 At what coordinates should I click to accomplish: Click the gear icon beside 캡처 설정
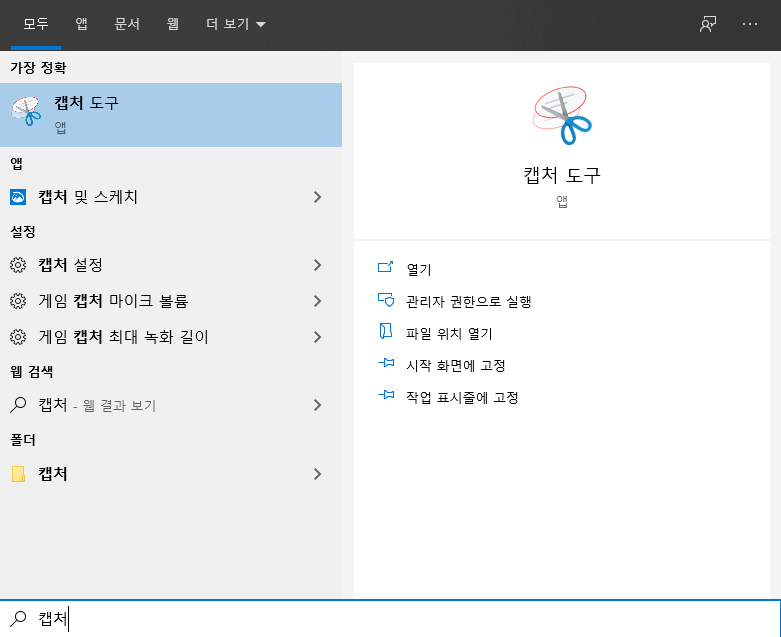18,265
